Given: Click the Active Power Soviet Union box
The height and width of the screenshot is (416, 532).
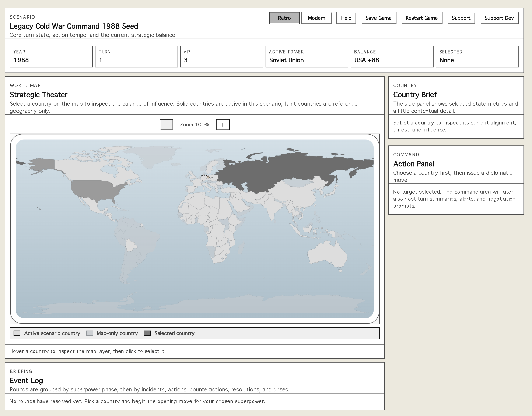Looking at the screenshot, I should tap(307, 57).
